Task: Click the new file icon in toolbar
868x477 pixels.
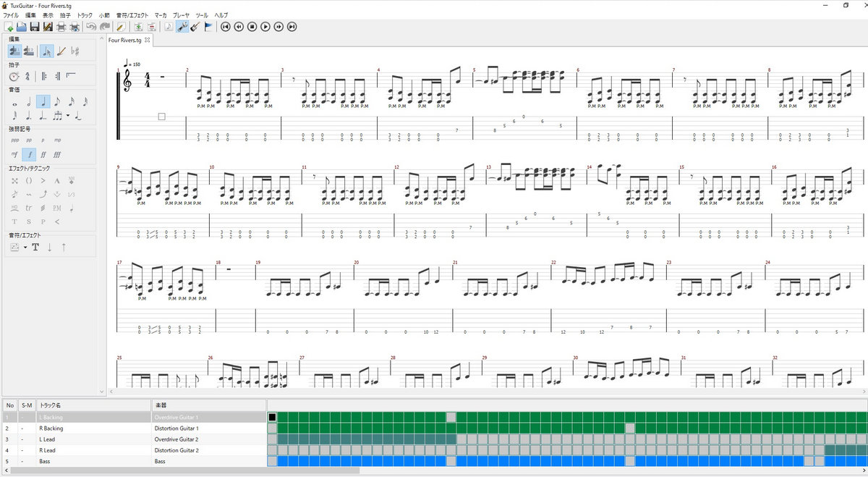Action: 9,27
